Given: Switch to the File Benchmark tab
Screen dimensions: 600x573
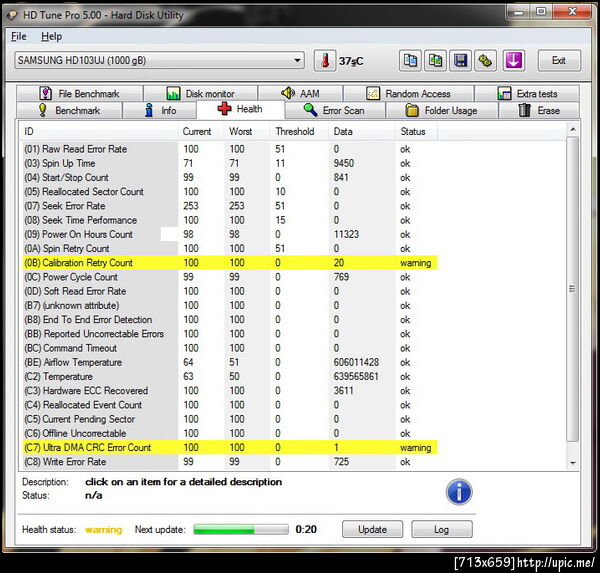Looking at the screenshot, I should 80,93.
